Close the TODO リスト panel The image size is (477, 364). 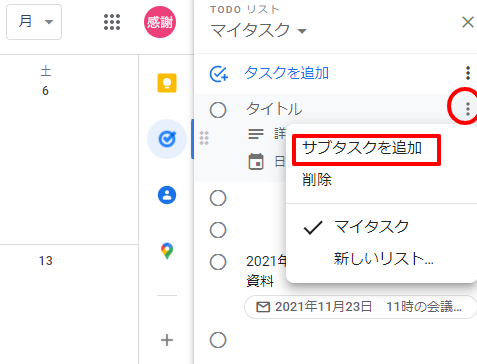[x=468, y=22]
